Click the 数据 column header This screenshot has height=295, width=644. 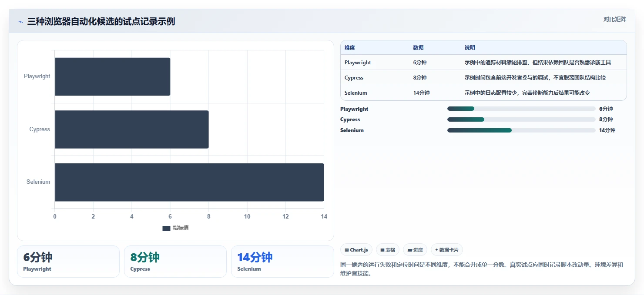(x=419, y=48)
